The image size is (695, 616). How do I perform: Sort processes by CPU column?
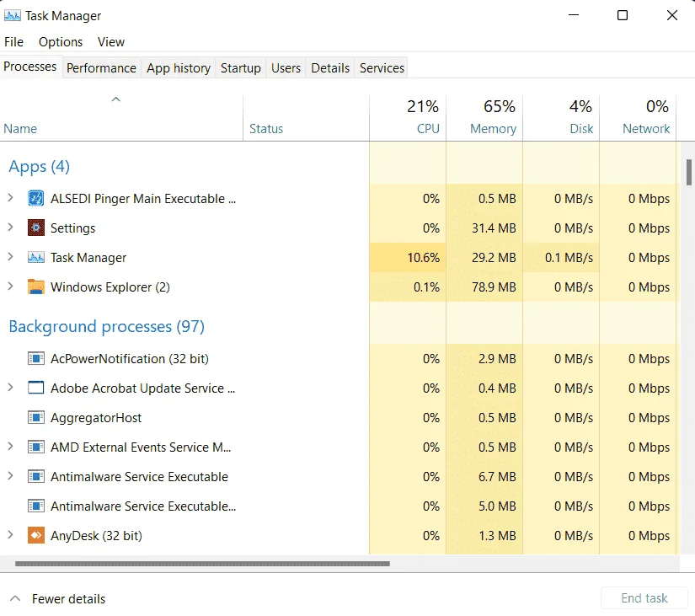pyautogui.click(x=408, y=118)
